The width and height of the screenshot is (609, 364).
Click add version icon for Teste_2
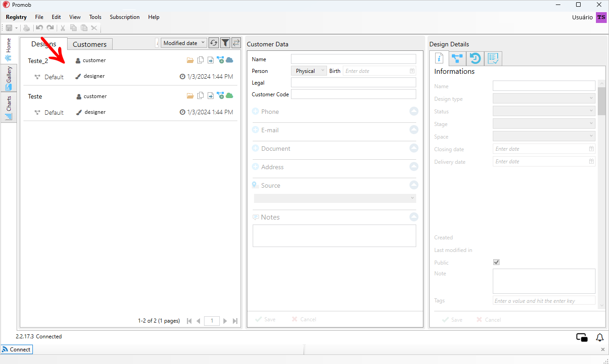[220, 60]
